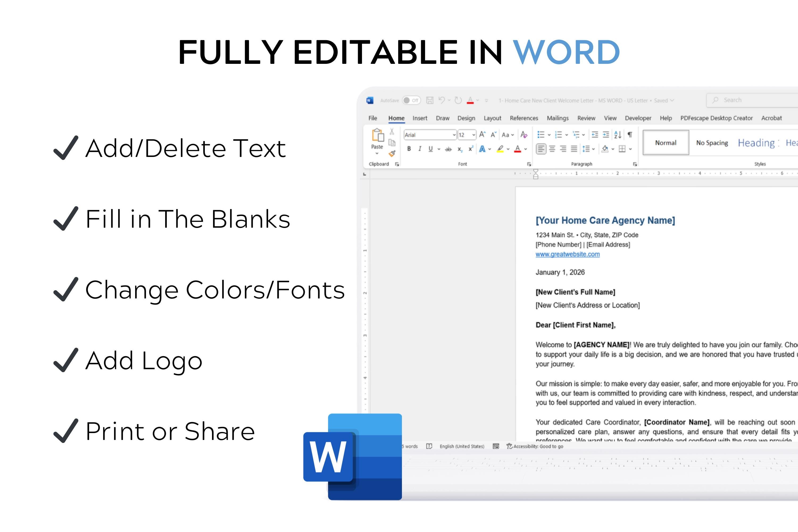Open the Help tab

666,118
